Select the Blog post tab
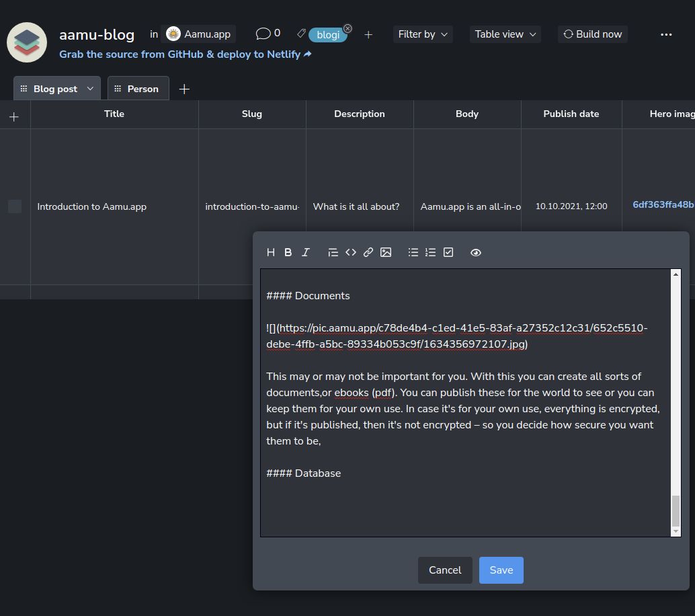This screenshot has width=695, height=616. (x=55, y=89)
